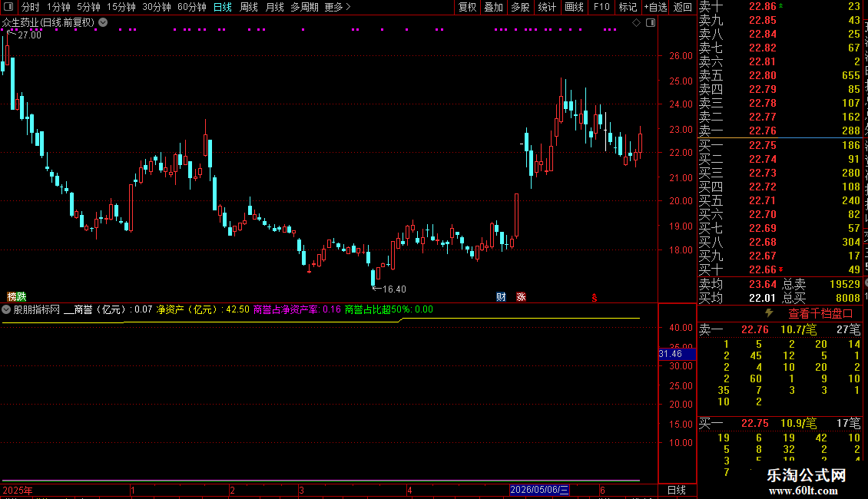Viewport: 868px width, 499px height.
Task: Click the 卖均 23.64 value
Action: [762, 284]
